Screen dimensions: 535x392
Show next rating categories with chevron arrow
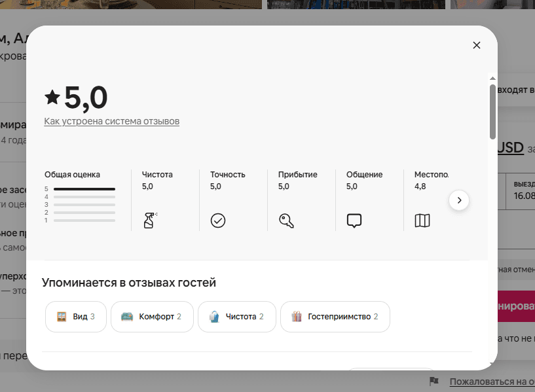click(459, 200)
